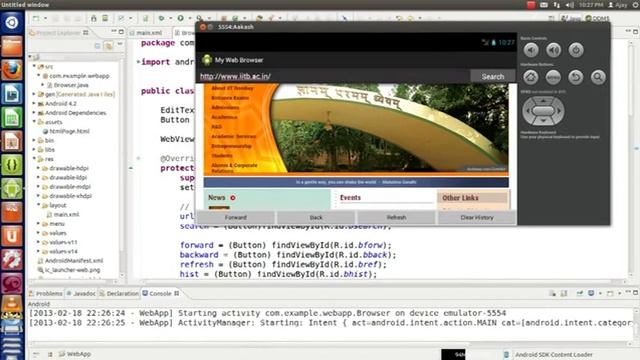This screenshot has height=360, width=640.
Task: Expand the src folder
Action: click(x=34, y=66)
